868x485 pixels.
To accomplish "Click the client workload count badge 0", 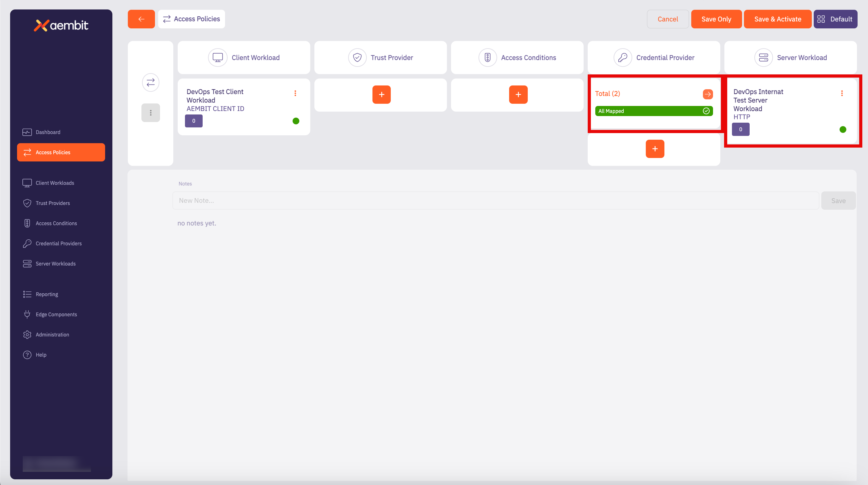I will tap(194, 121).
